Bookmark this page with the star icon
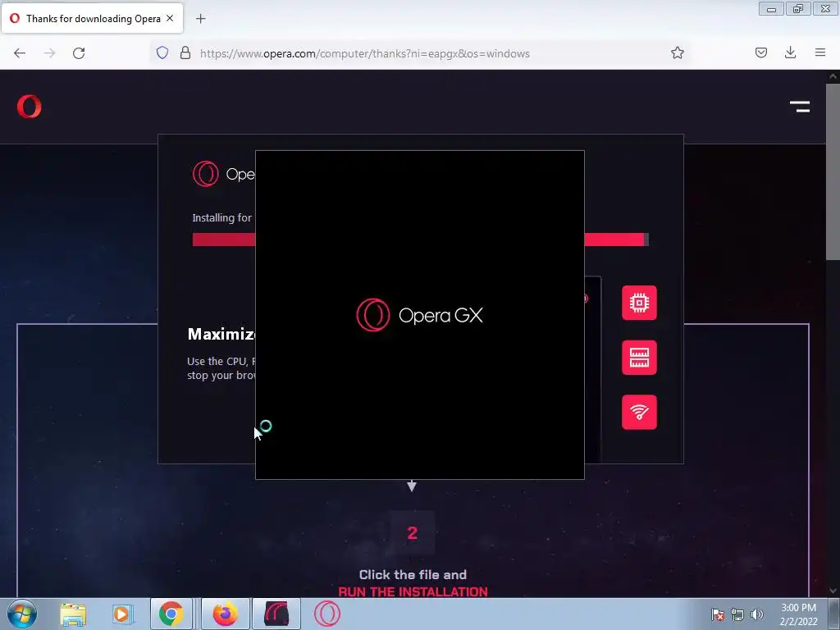The width and height of the screenshot is (840, 630). (x=677, y=52)
